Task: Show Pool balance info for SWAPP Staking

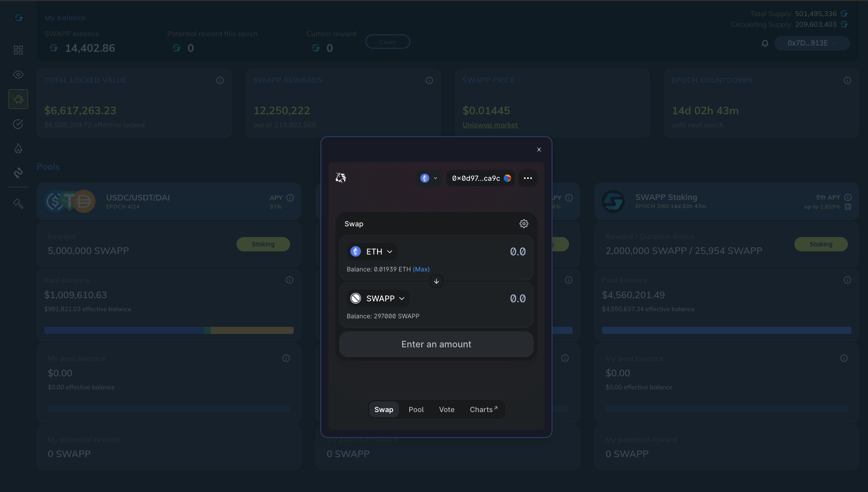Action: point(847,280)
